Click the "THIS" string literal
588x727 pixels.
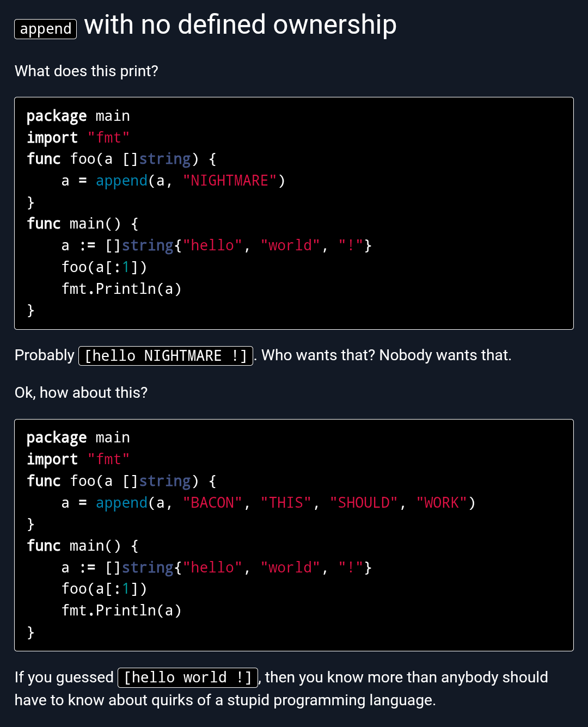coord(286,503)
